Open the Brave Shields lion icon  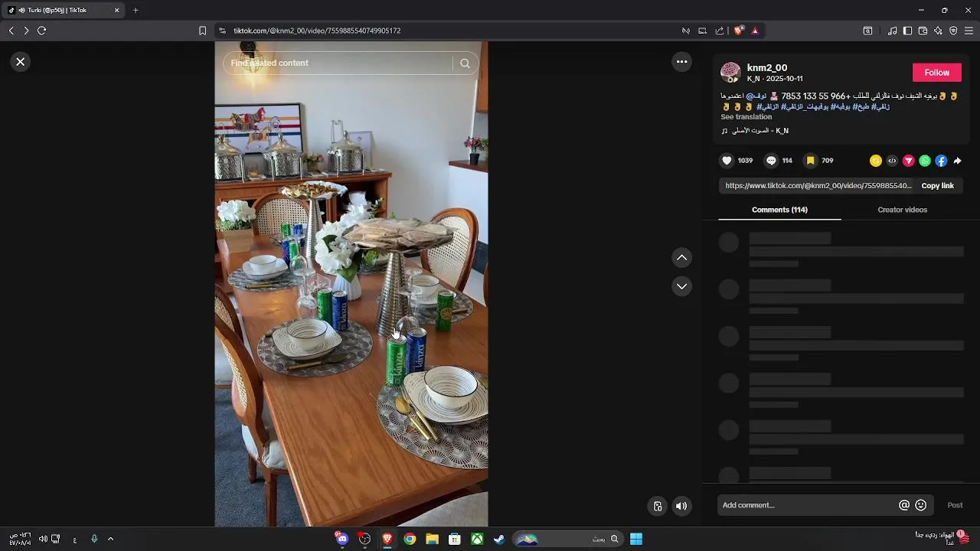tap(738, 31)
